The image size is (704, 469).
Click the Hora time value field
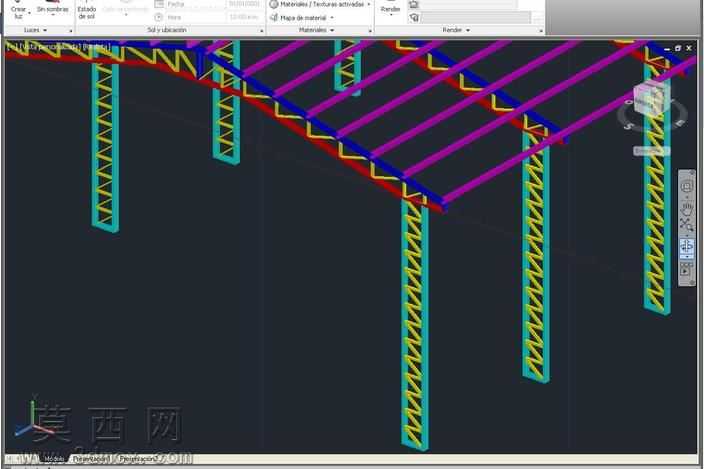tap(244, 17)
